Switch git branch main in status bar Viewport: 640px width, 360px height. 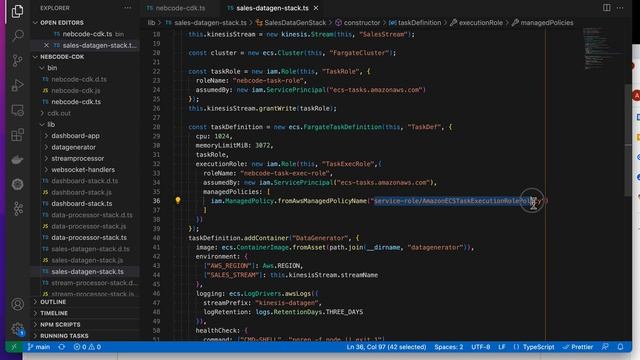[39, 347]
